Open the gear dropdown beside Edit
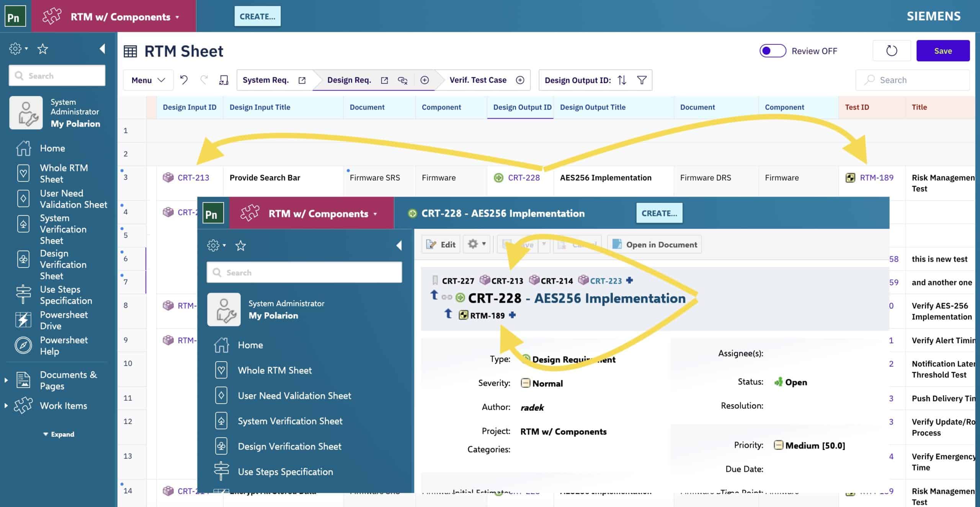 tap(477, 244)
